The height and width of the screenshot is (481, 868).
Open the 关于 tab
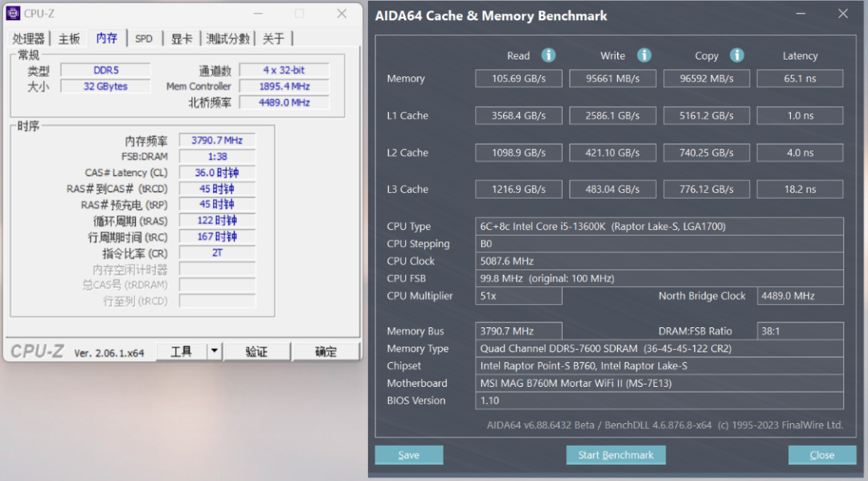pos(273,39)
